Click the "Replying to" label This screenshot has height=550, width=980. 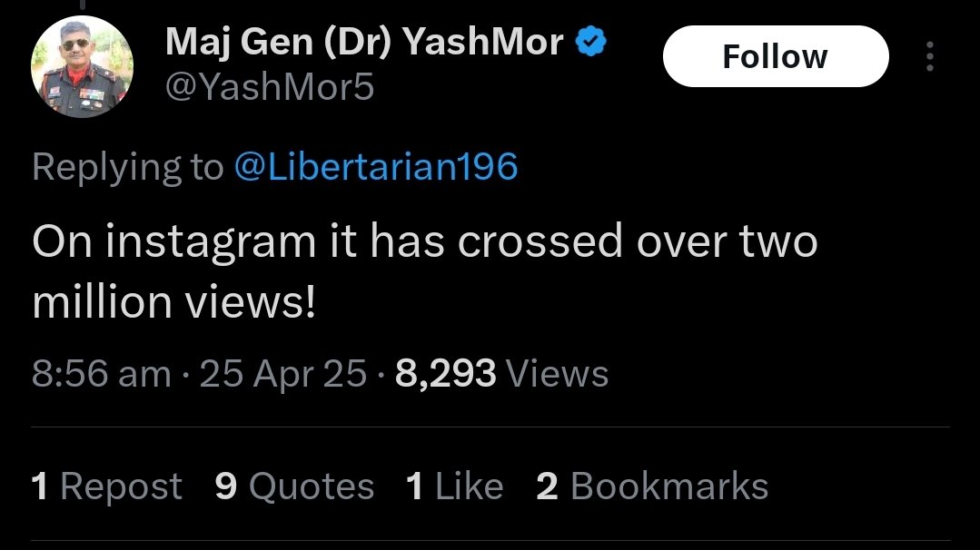coord(127,167)
